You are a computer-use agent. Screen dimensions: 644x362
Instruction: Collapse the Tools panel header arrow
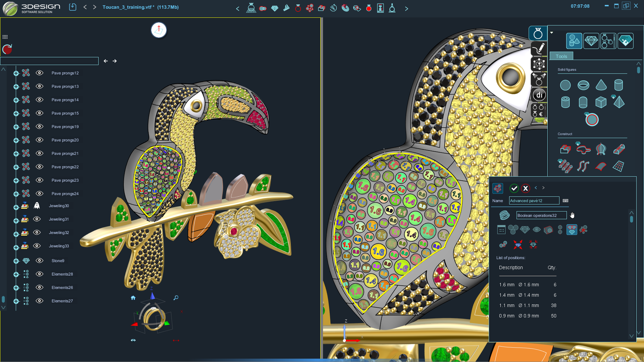[x=551, y=33]
